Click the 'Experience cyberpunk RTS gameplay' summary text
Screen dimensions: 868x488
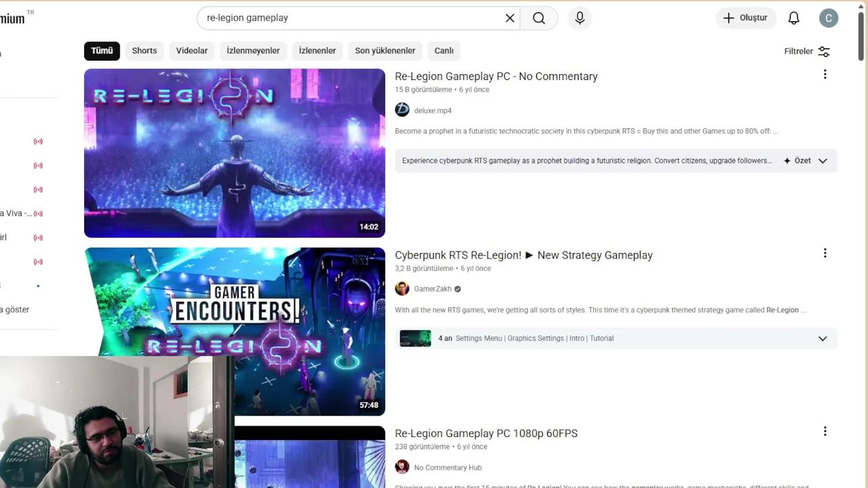pos(587,161)
